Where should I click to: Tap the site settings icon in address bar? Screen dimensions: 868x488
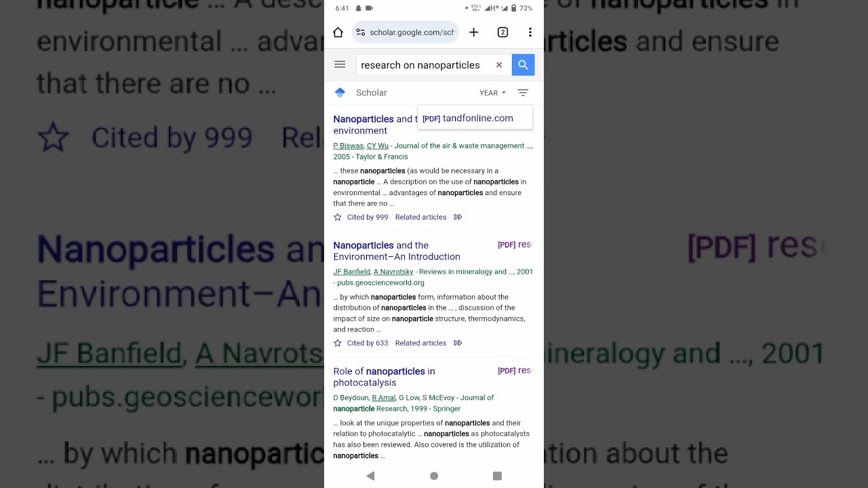coord(361,33)
